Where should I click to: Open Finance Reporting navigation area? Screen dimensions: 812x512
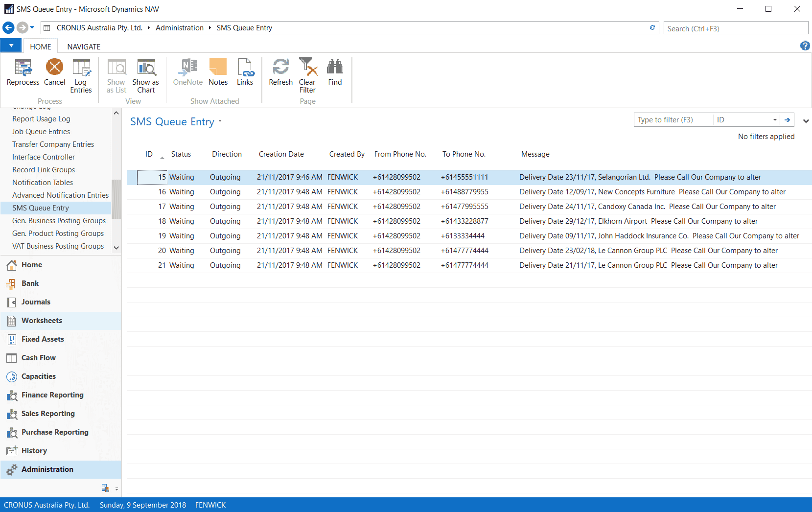(x=61, y=395)
